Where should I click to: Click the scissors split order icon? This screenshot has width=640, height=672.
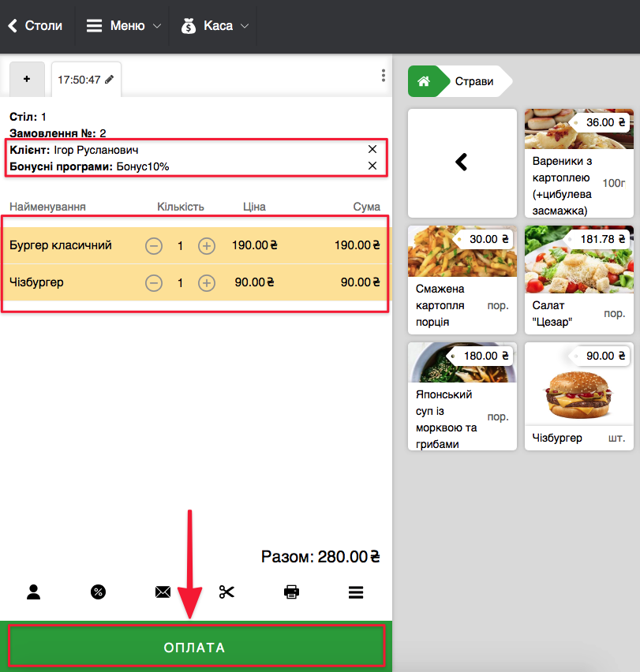coord(227,592)
